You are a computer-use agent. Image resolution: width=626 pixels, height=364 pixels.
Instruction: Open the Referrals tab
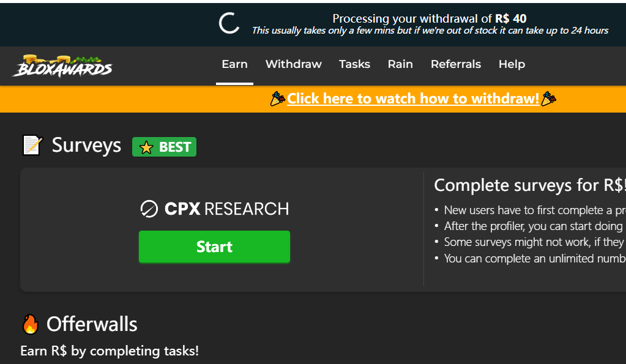point(455,64)
